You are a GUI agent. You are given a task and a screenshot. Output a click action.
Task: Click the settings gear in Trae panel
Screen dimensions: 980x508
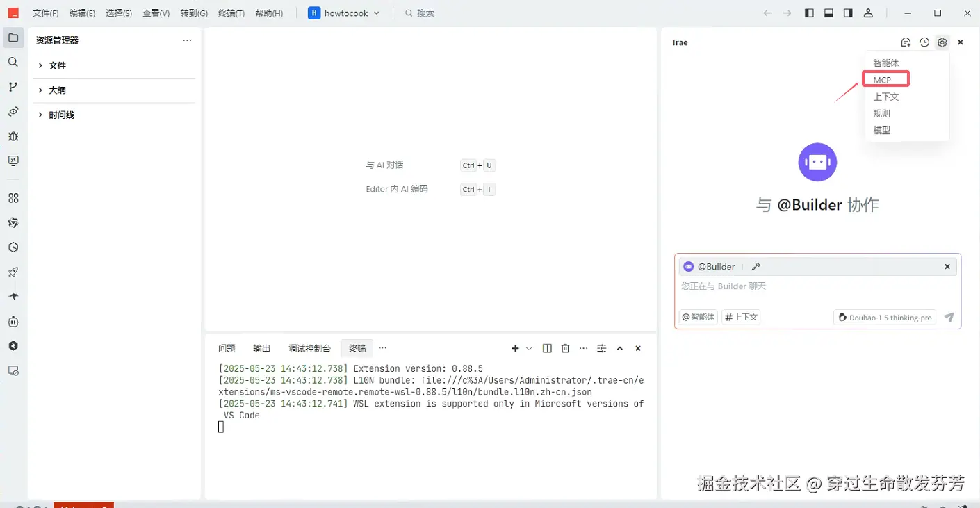pos(942,42)
